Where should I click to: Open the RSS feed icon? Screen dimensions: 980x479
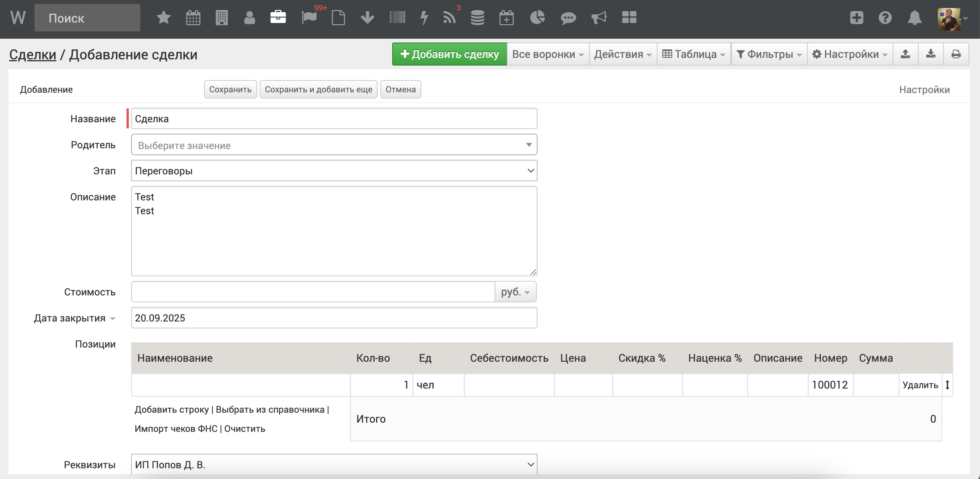pos(449,18)
